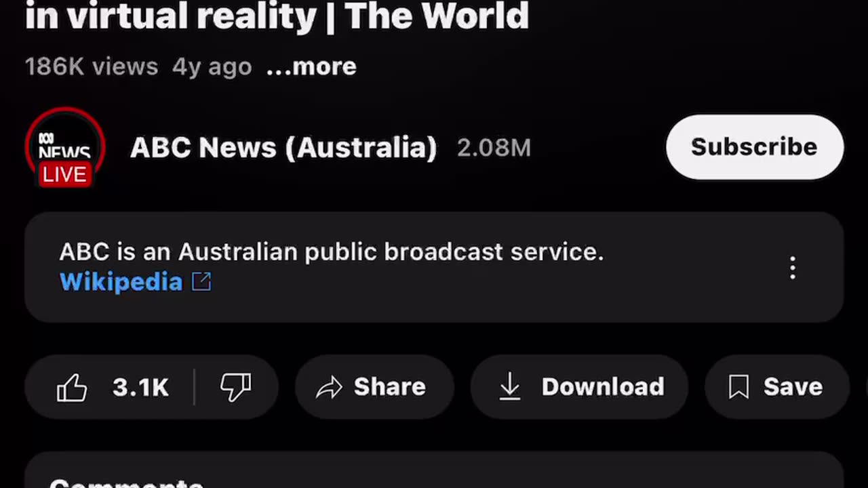Open ABC News (Australia) channel name
The image size is (868, 488).
(283, 148)
